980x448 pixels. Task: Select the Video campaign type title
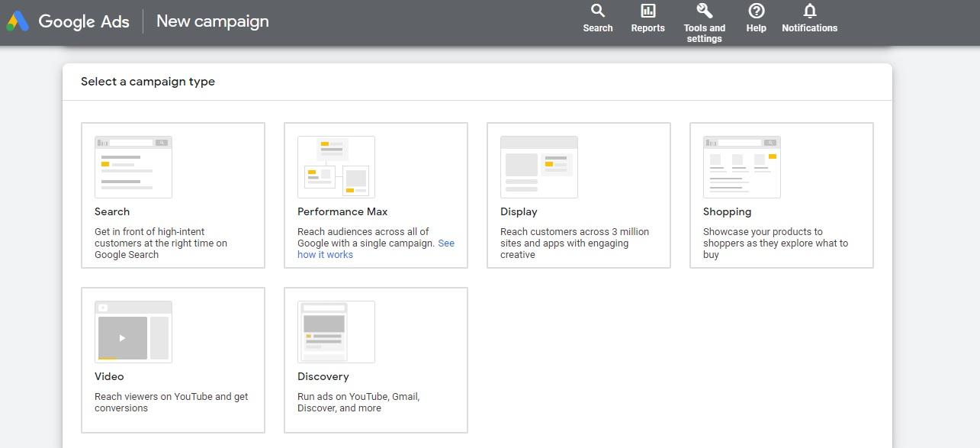coord(109,376)
